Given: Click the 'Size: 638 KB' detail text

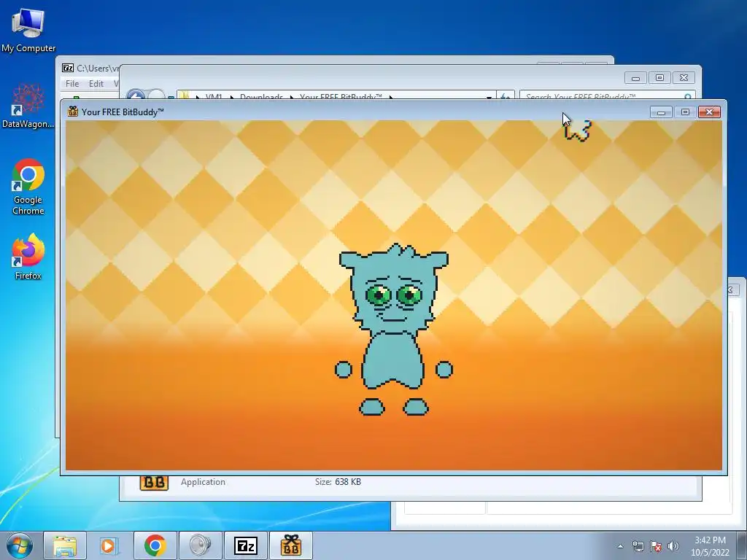Looking at the screenshot, I should pyautogui.click(x=338, y=482).
